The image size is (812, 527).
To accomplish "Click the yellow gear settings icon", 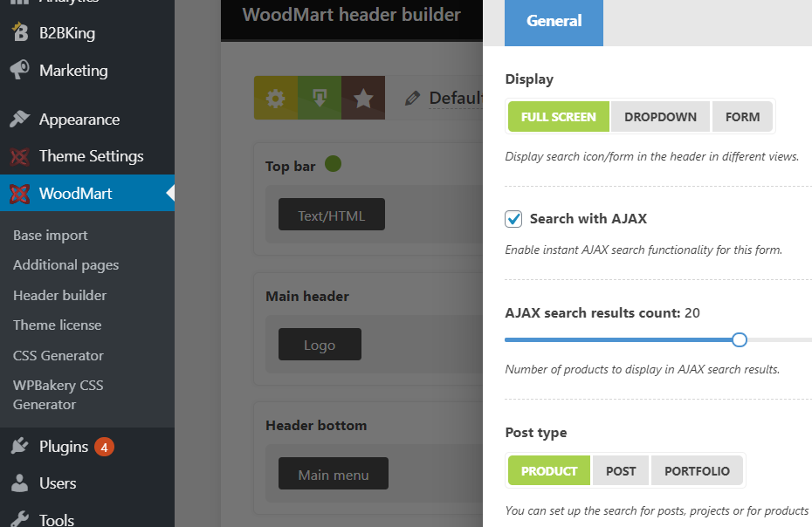I will click(276, 98).
